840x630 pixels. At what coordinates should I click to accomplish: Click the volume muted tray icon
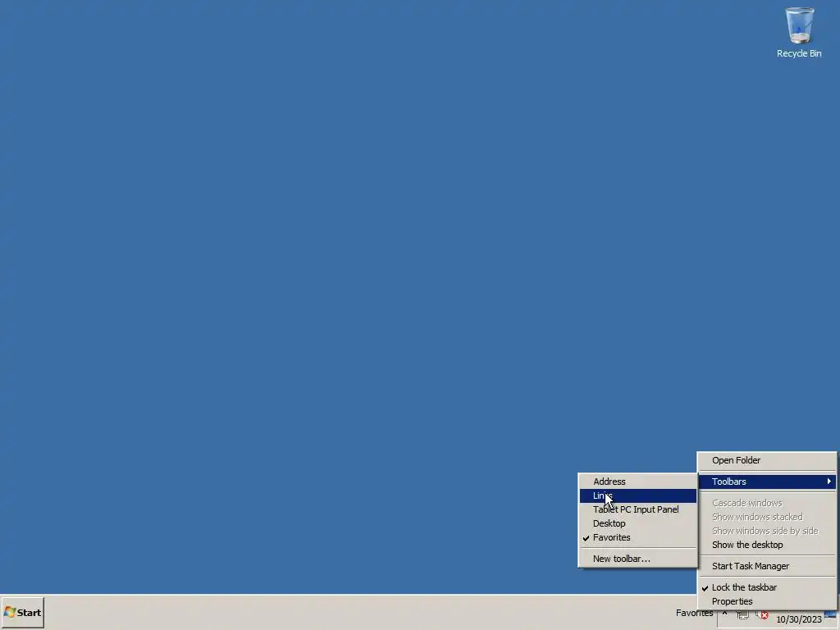762,615
